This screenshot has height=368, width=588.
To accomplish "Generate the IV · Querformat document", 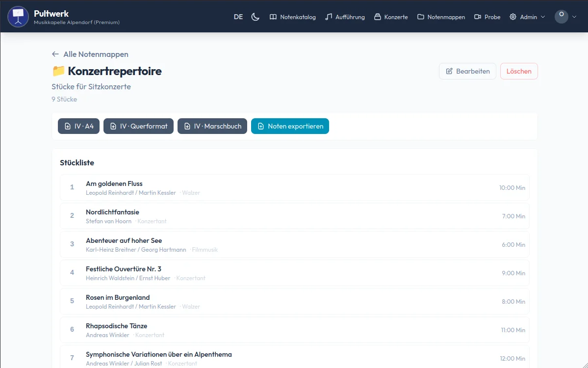I will pos(138,126).
